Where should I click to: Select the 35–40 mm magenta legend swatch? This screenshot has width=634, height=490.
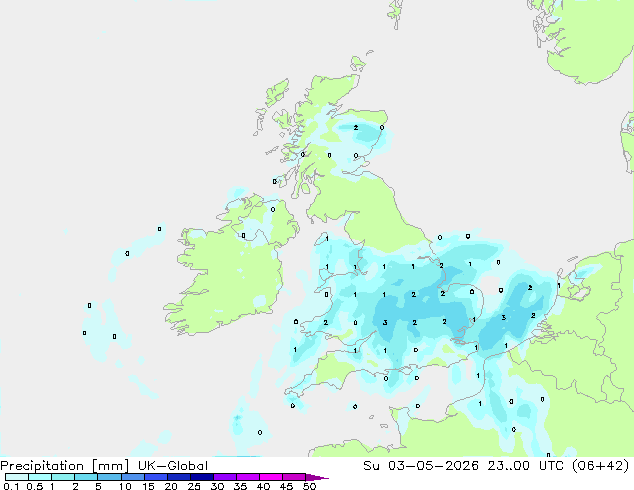point(247,477)
